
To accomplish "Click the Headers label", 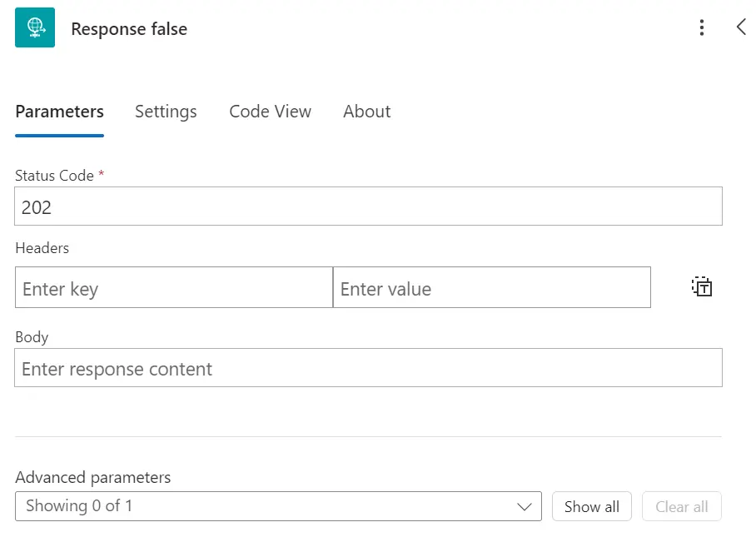I will pyautogui.click(x=42, y=248).
